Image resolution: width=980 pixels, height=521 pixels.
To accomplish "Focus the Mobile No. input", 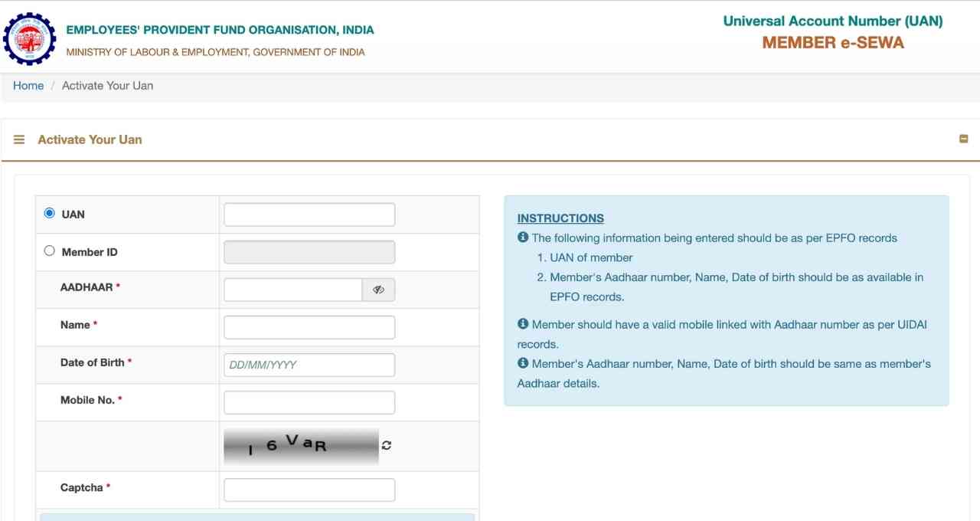I will (309, 402).
